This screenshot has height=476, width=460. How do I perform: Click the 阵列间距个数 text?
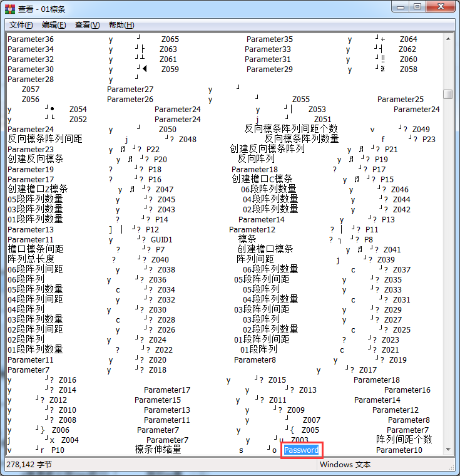(404, 439)
